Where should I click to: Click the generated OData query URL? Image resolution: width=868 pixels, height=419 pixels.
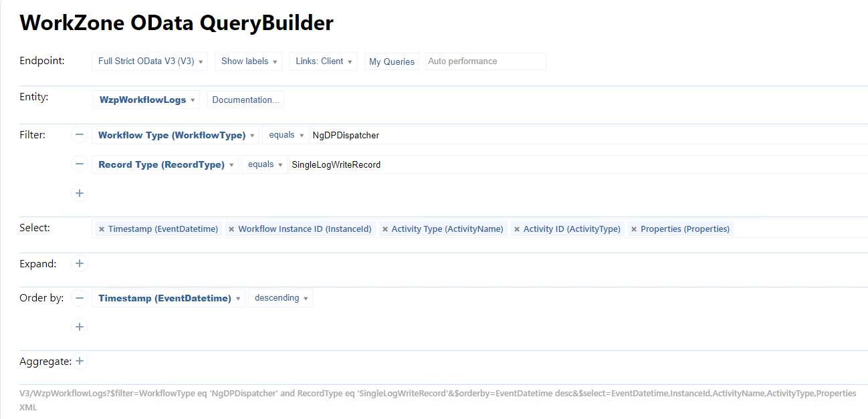tap(437, 394)
